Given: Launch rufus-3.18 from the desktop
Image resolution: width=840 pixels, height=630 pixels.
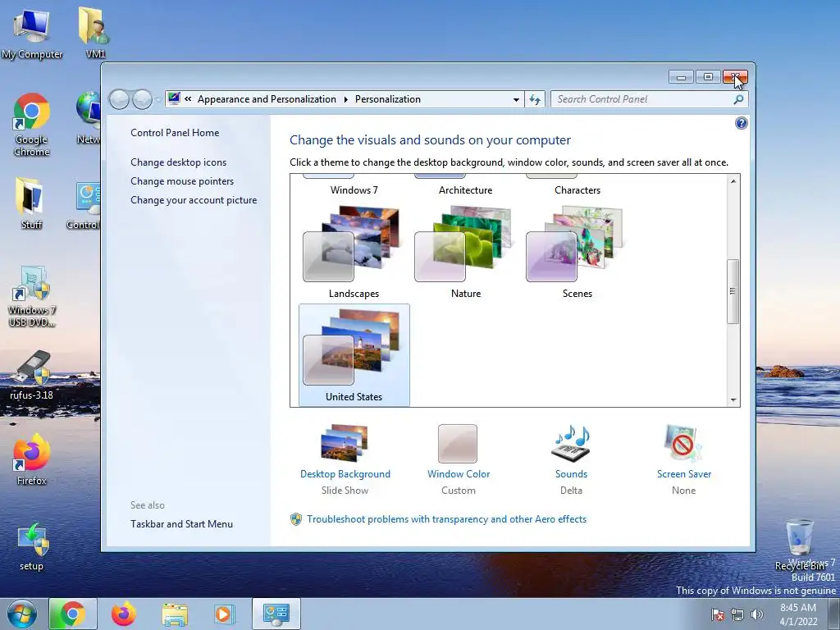Looking at the screenshot, I should (32, 375).
